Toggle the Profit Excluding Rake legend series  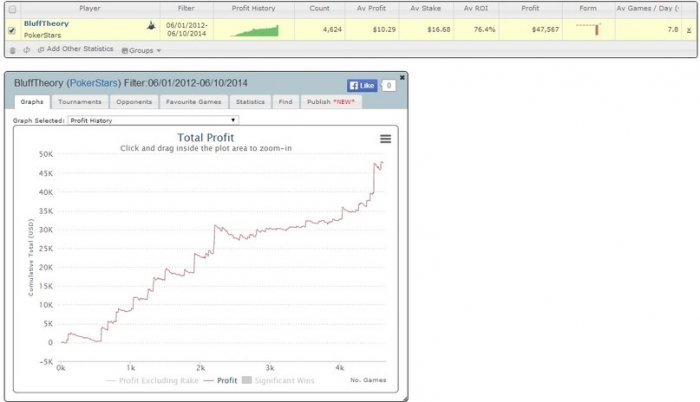(x=152, y=381)
